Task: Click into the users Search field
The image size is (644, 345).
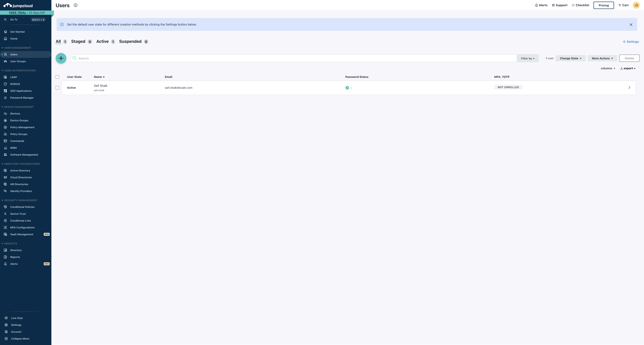Action: (x=294, y=58)
